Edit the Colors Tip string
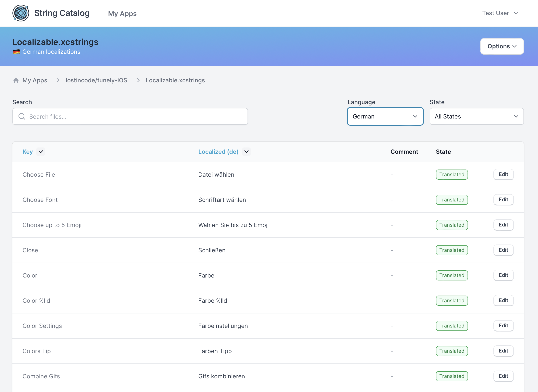 503,351
